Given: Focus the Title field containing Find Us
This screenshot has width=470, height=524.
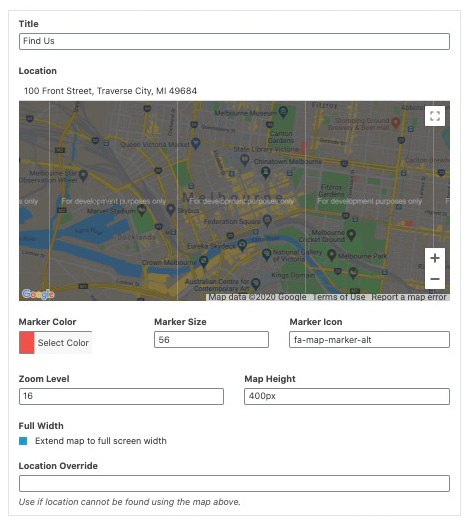Looking at the screenshot, I should (x=234, y=41).
